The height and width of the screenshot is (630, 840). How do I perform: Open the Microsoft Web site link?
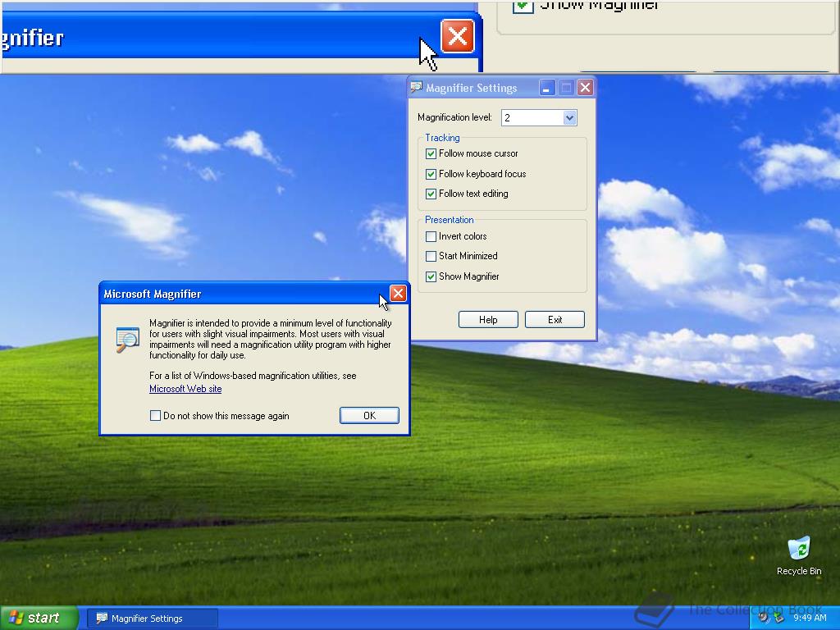pos(185,389)
